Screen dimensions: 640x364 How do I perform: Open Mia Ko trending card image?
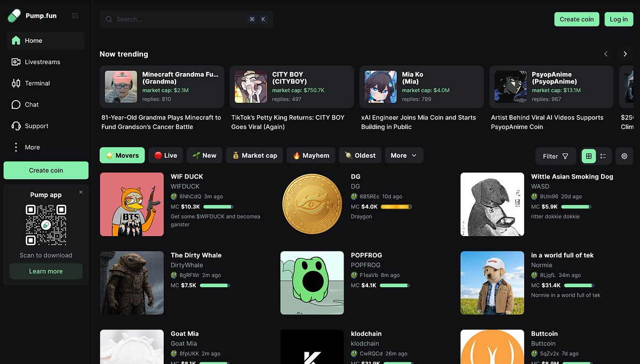tap(381, 87)
